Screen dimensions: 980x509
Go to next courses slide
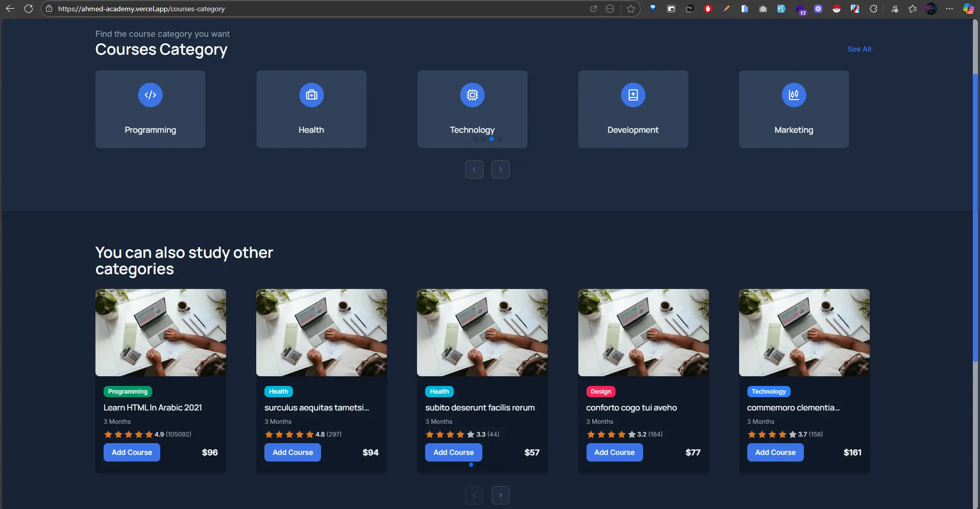click(x=501, y=495)
